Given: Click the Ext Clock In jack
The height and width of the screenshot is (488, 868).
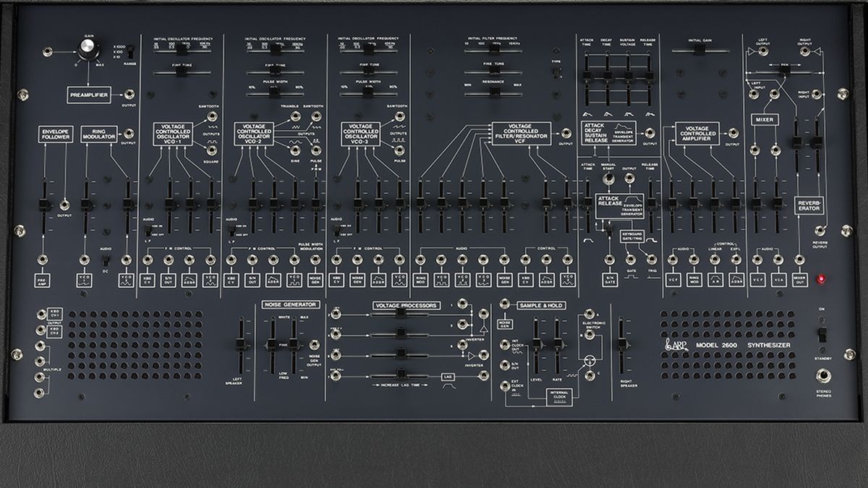Looking at the screenshot, I should click(x=504, y=385).
